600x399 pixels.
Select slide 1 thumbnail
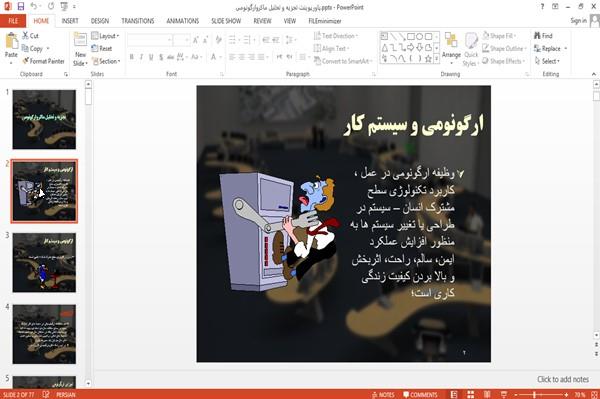click(44, 119)
